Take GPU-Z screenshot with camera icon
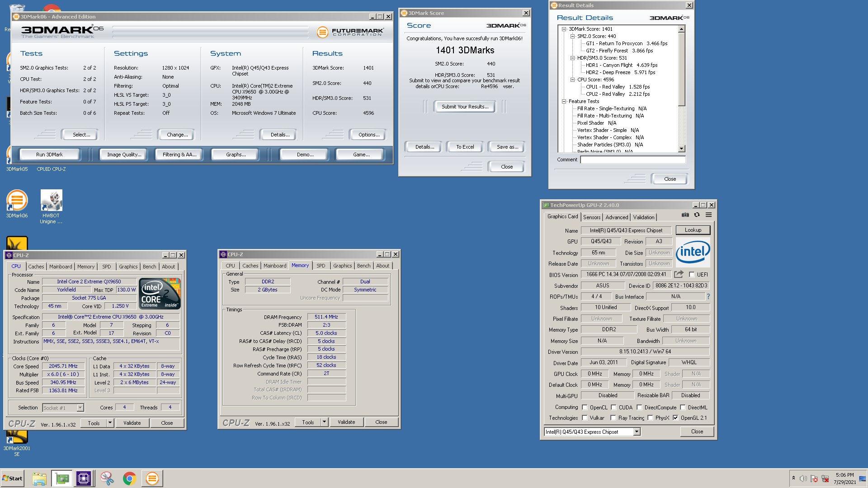 pos(685,215)
